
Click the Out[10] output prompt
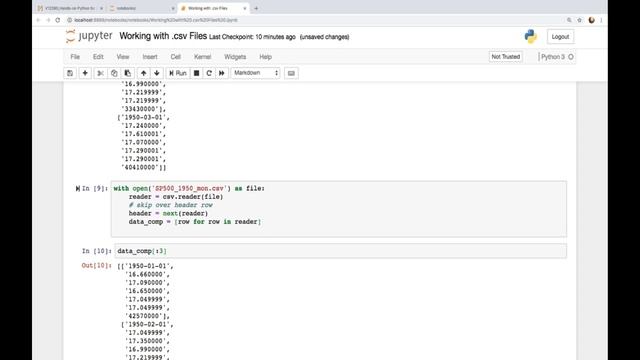96,266
